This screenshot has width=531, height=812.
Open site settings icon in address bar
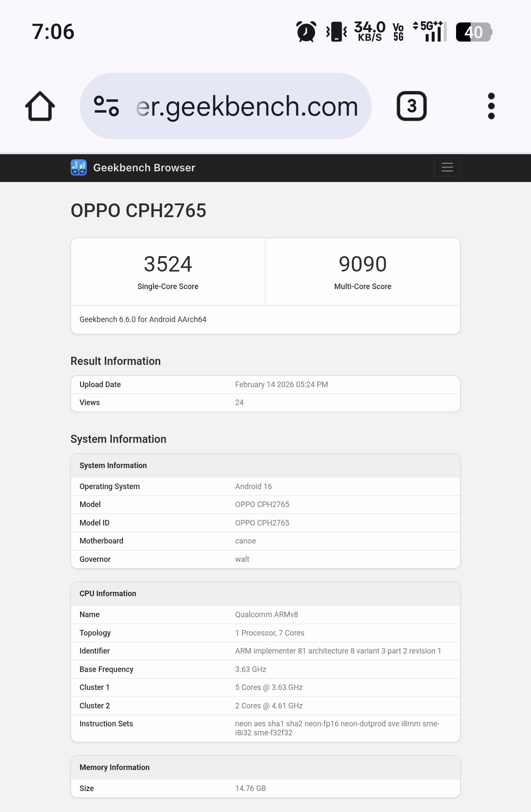[x=106, y=106]
